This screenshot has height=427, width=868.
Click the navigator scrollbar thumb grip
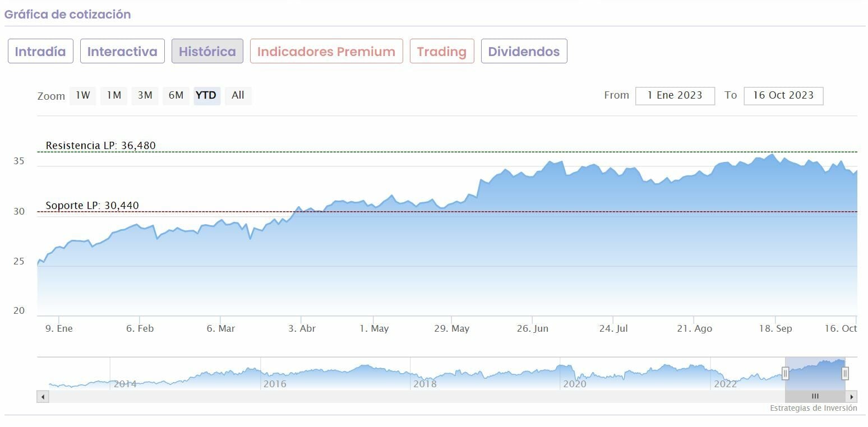point(815,397)
